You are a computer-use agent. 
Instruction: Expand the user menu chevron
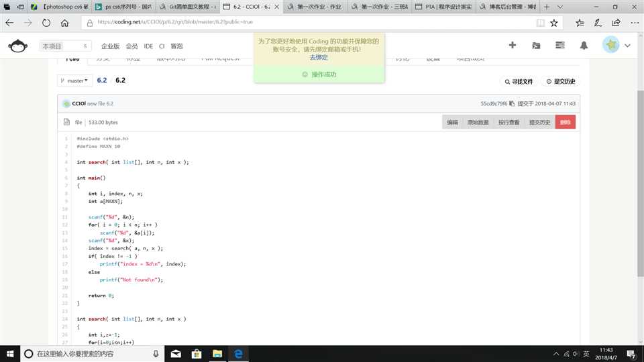[x=628, y=46]
